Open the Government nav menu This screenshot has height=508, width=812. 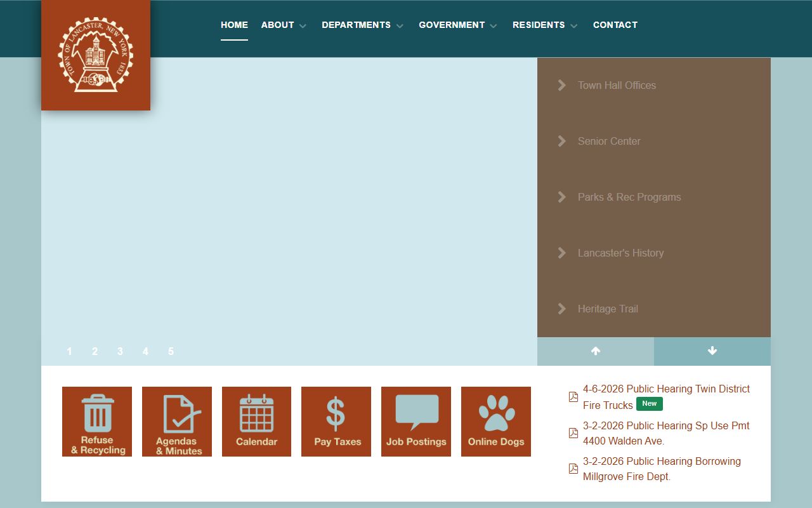point(452,25)
